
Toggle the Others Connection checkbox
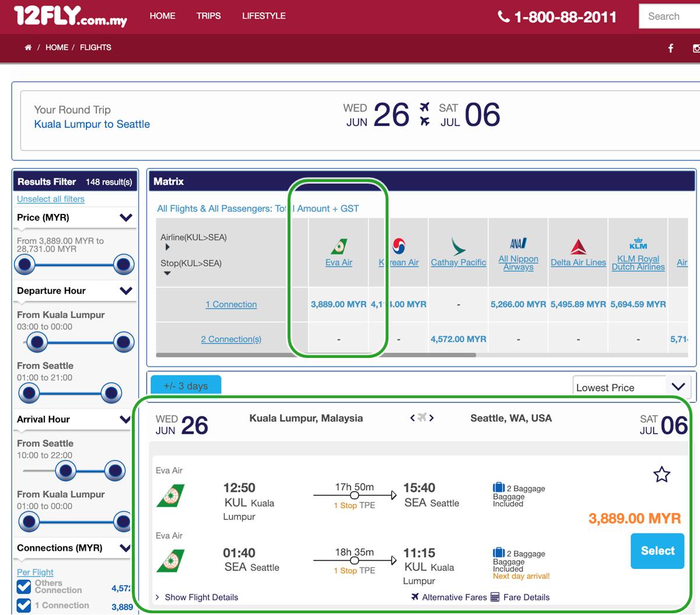click(x=24, y=586)
